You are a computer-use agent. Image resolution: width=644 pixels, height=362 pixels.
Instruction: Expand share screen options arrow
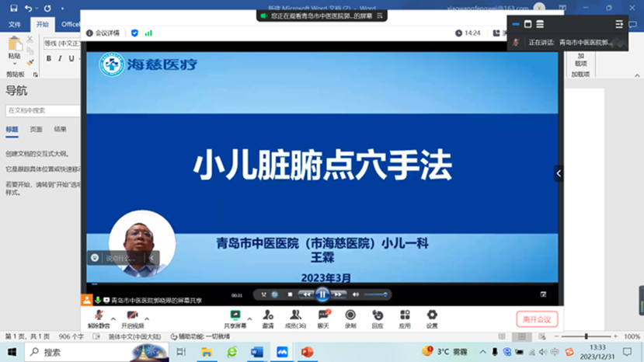249,318
